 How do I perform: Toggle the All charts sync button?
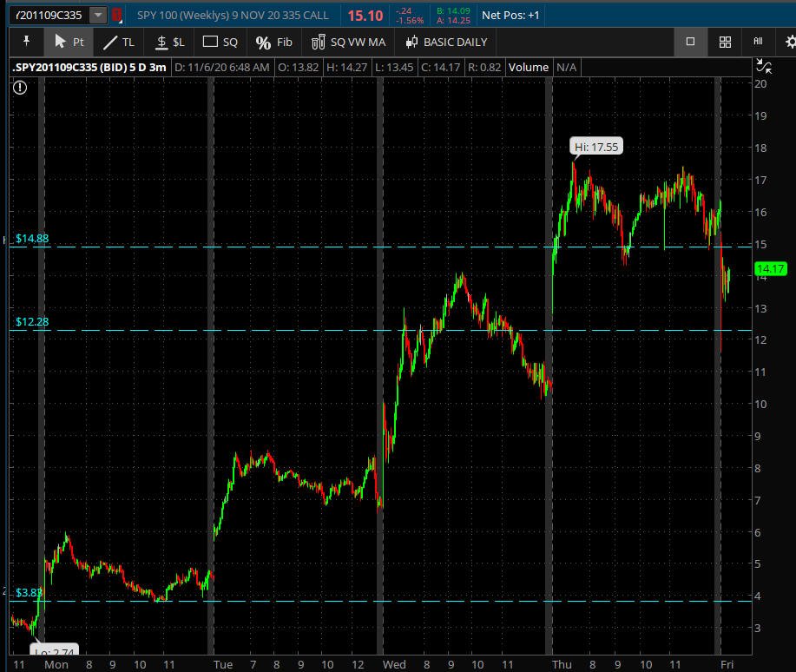(758, 42)
